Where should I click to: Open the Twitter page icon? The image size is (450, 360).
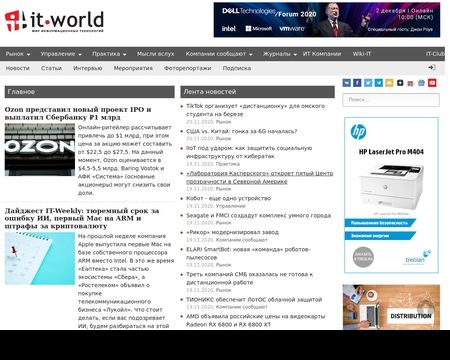(x=368, y=83)
